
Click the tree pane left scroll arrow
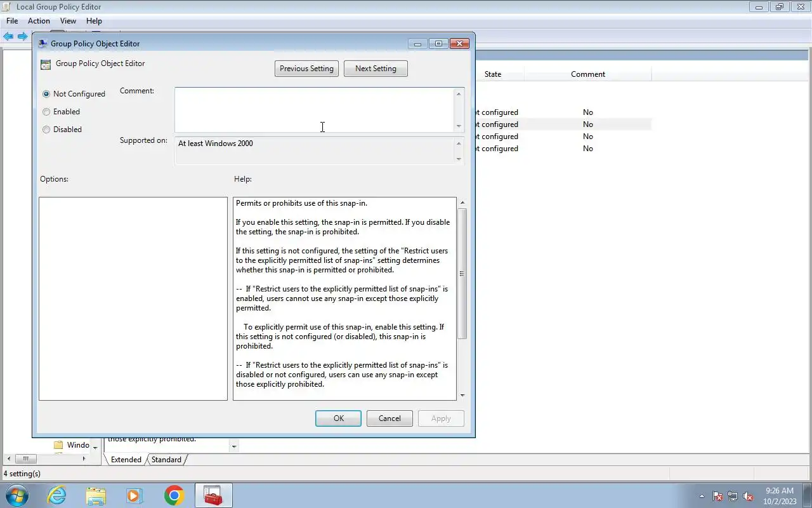pos(8,459)
